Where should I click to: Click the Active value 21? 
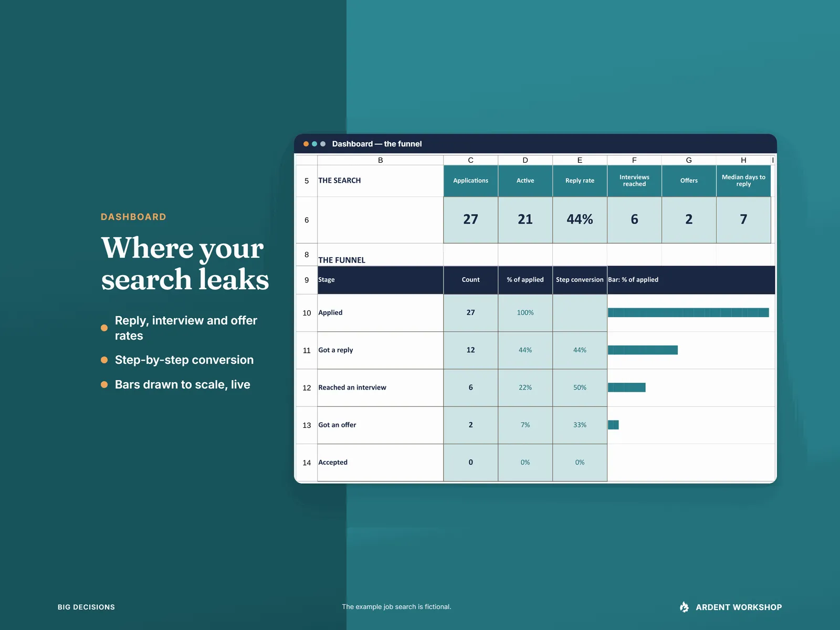526,219
